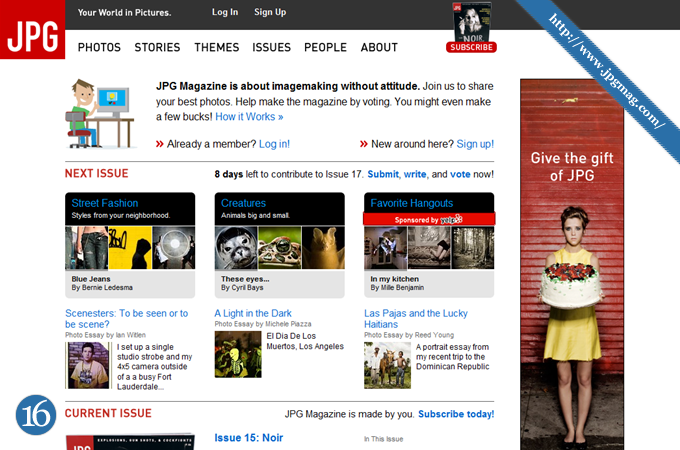Open the bat photo thumbnail
Image resolution: width=680 pixels, height=450 pixels.
point(323,248)
